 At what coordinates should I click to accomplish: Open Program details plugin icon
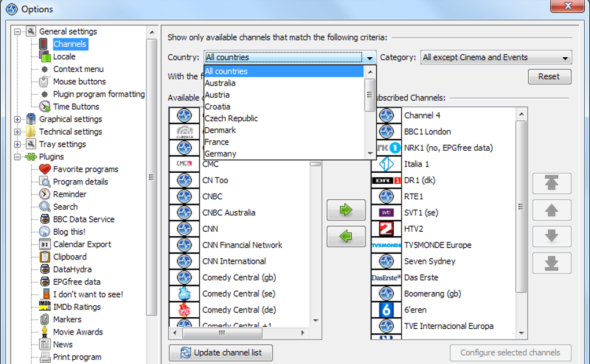click(45, 181)
